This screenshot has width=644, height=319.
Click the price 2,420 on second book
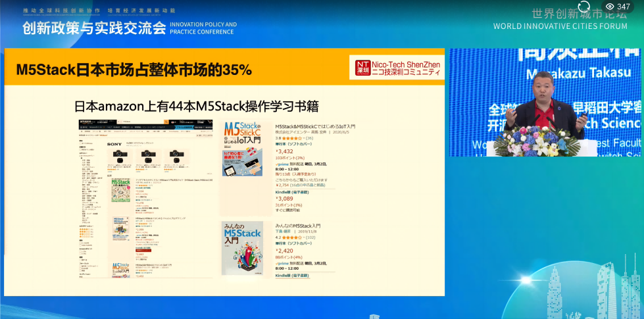(x=284, y=251)
